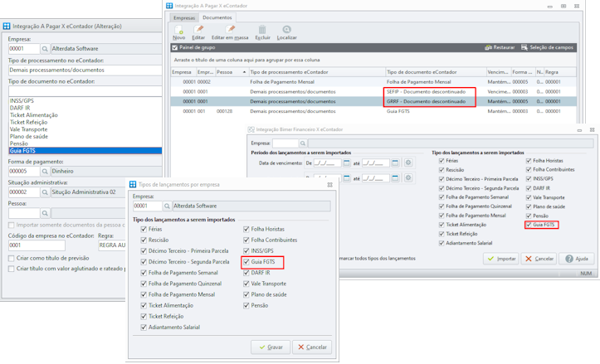Uncheck Guia FGTS in Bimer Financeiro window
The width and height of the screenshot is (600, 364).
coord(529,225)
